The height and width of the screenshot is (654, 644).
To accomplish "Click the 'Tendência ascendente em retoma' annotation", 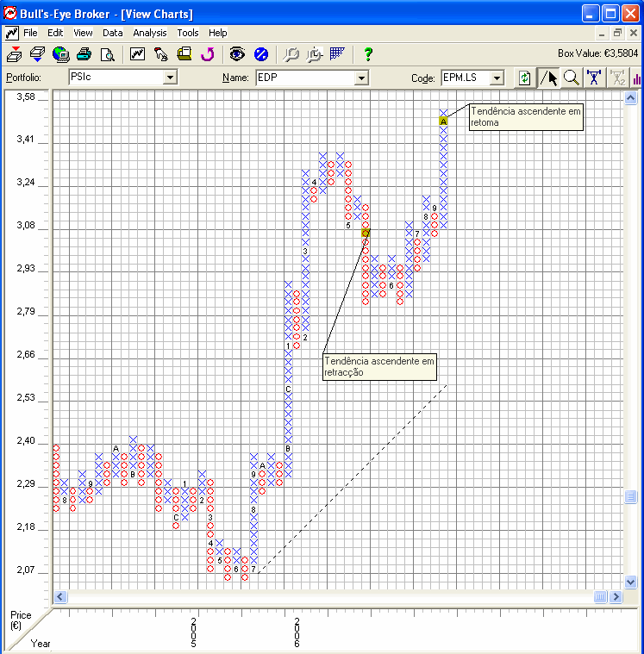I will [x=526, y=117].
